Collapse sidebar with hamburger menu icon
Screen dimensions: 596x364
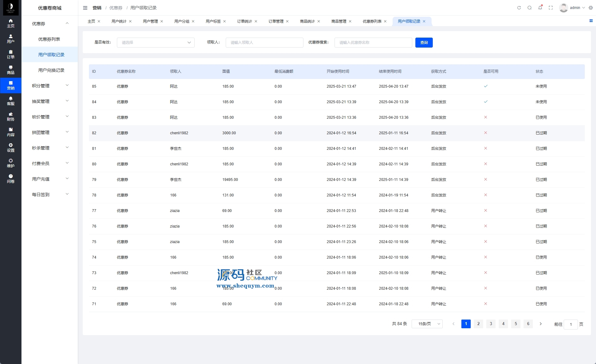[85, 8]
